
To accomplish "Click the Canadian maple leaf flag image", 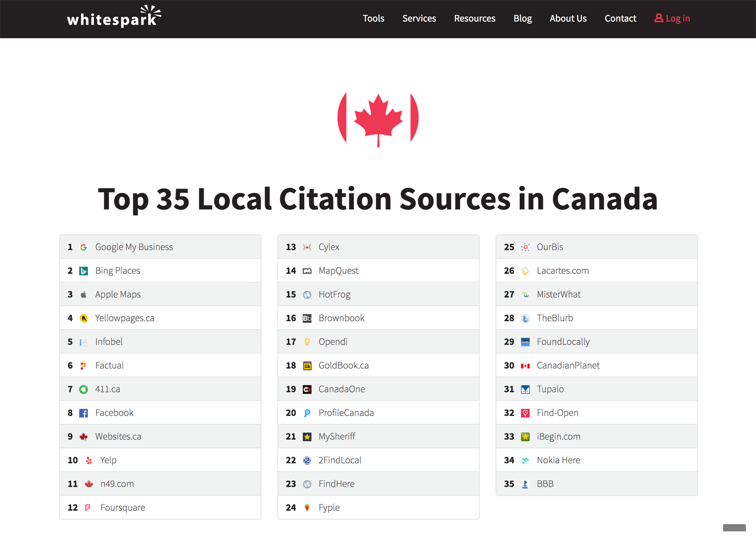I will click(x=378, y=119).
